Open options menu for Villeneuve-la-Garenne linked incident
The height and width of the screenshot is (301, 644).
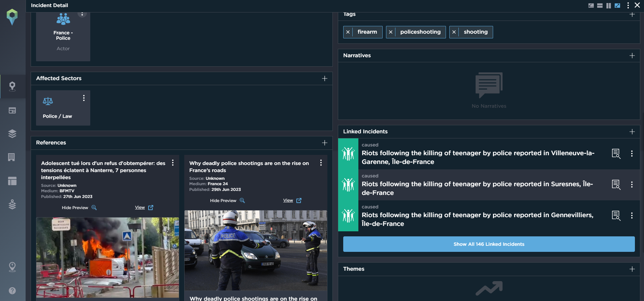click(632, 154)
